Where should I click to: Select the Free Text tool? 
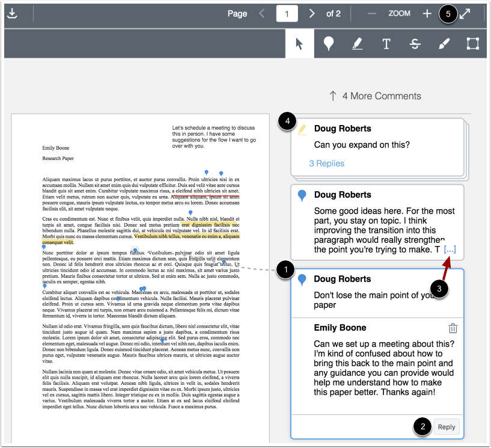[386, 43]
